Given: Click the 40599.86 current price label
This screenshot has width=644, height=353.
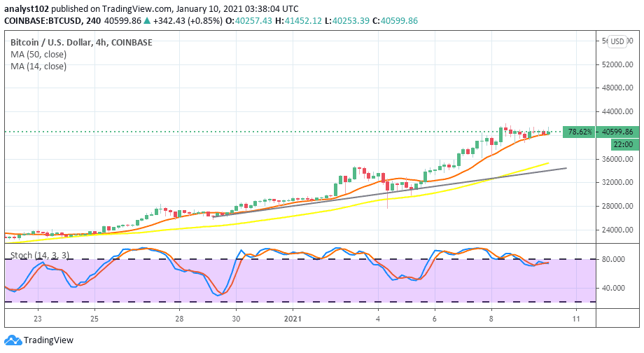Looking at the screenshot, I should [x=617, y=132].
